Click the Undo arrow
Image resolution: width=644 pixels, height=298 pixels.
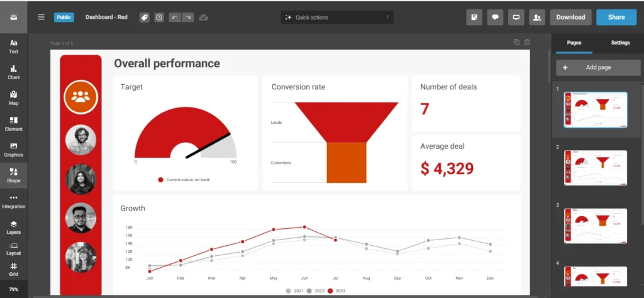[x=175, y=17]
